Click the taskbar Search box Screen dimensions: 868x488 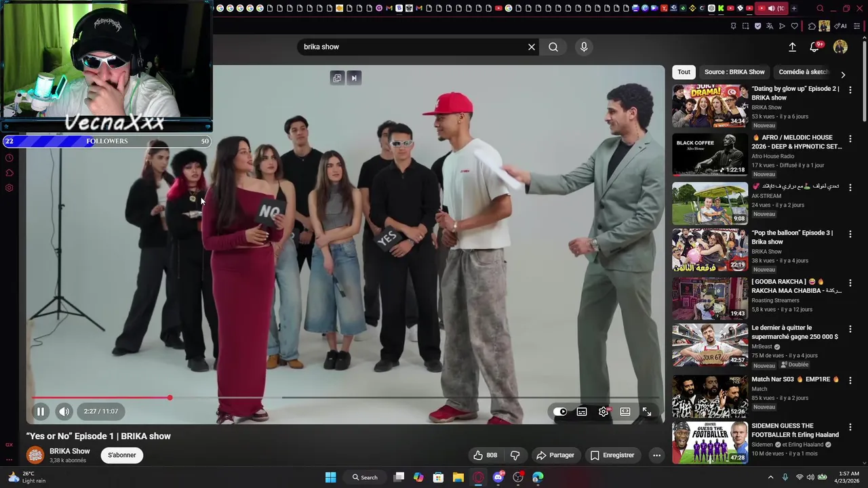[x=365, y=477]
